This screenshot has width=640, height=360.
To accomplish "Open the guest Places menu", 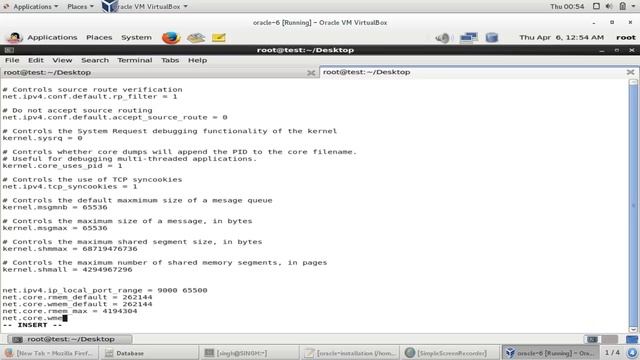I will tap(99, 38).
